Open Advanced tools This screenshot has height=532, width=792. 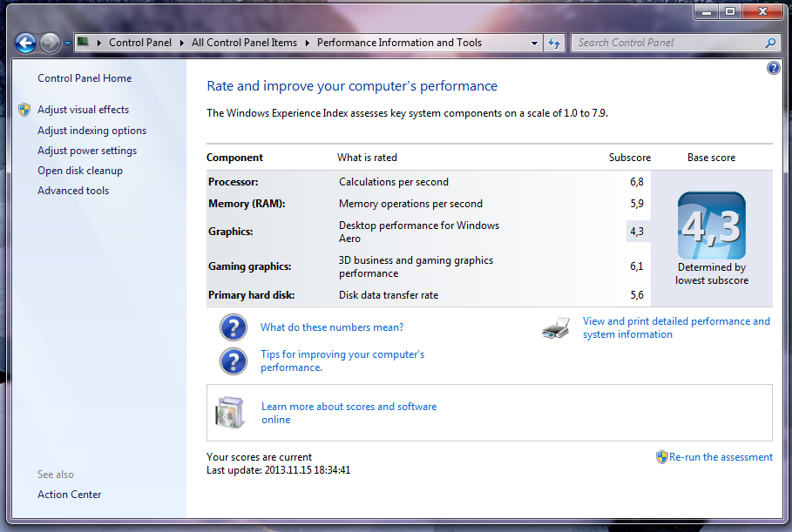[73, 191]
